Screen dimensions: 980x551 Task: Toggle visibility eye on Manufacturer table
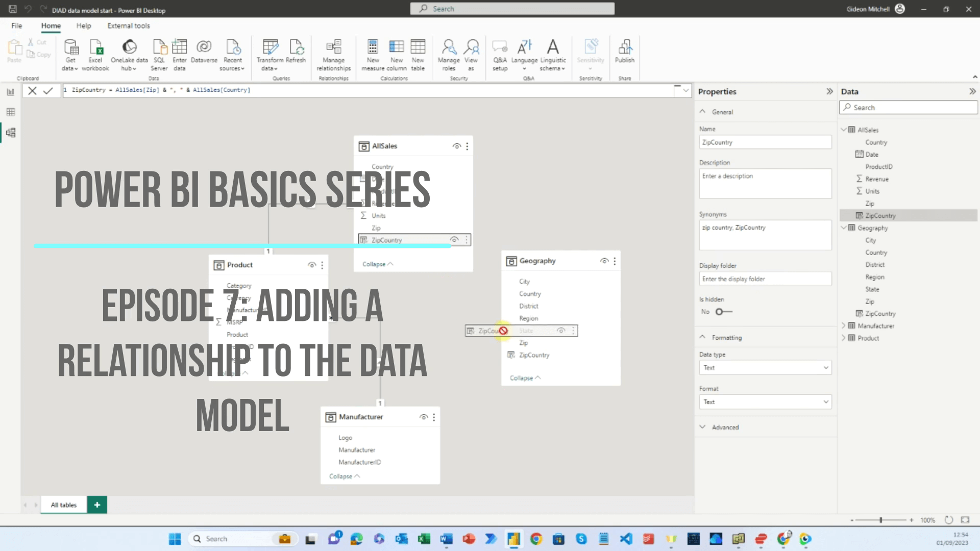coord(423,417)
